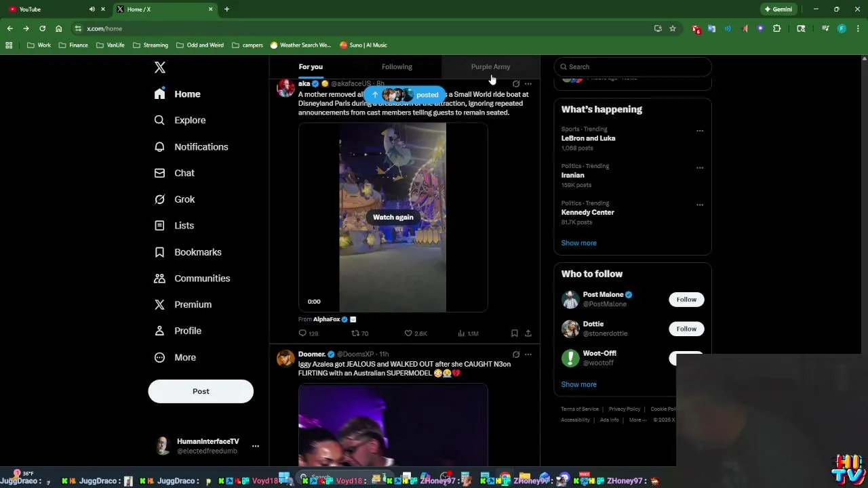The width and height of the screenshot is (868, 488).
Task: Open options for LeBron and Luka trend
Action: pyautogui.click(x=700, y=131)
